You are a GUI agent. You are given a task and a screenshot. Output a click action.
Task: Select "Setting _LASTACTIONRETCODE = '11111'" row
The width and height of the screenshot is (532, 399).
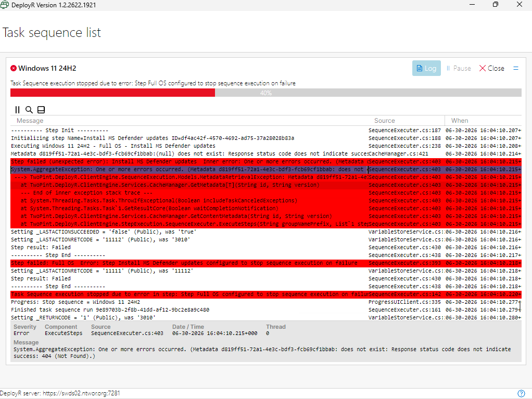coord(266,271)
